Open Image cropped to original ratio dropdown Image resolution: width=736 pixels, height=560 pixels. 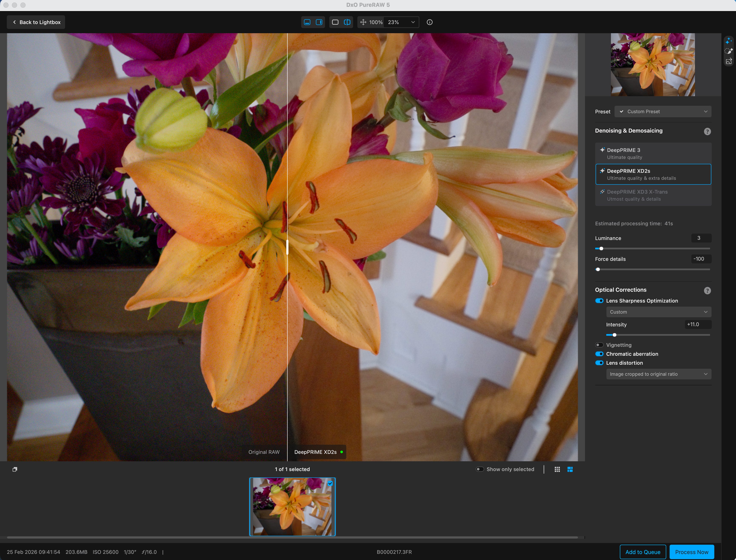pos(658,374)
